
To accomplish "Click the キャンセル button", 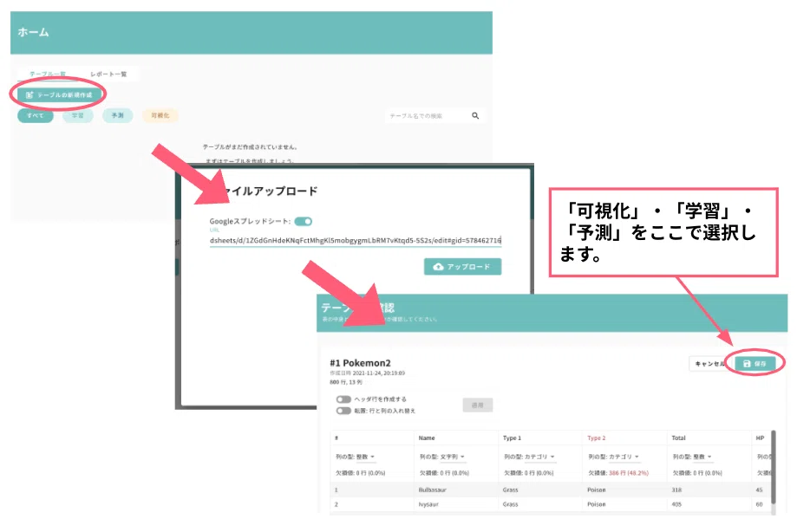I will coord(711,363).
